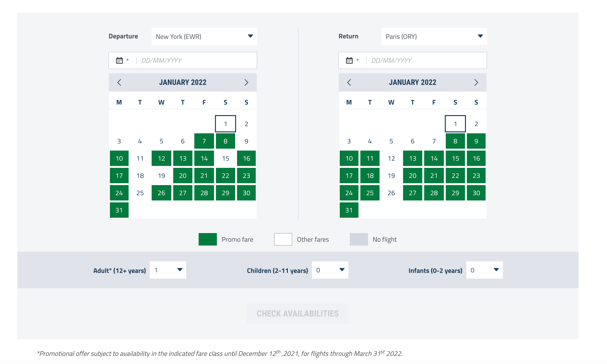Click the departure date calendar icon
This screenshot has width=607, height=364.
[x=119, y=60]
